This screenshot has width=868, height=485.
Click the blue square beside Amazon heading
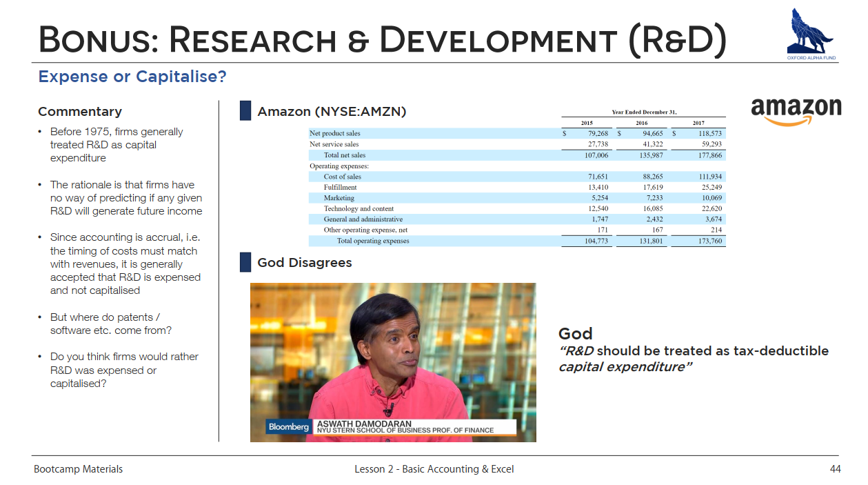[x=245, y=111]
